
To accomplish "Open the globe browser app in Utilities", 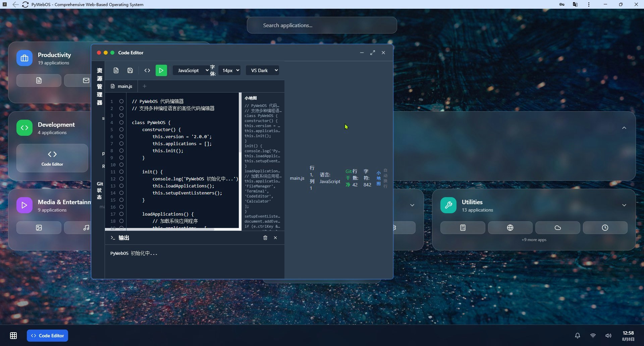I will (510, 228).
